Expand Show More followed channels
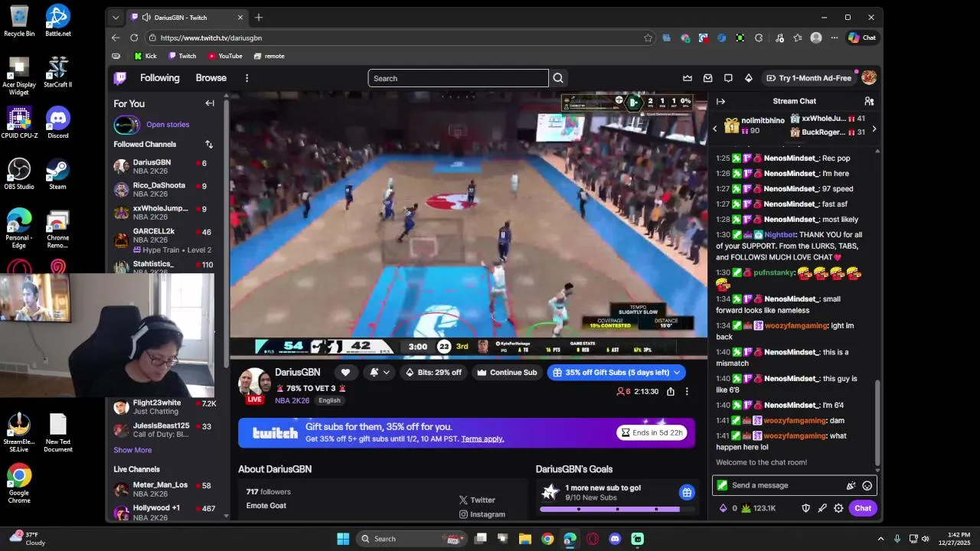Screen dimensions: 980x551 coord(132,450)
